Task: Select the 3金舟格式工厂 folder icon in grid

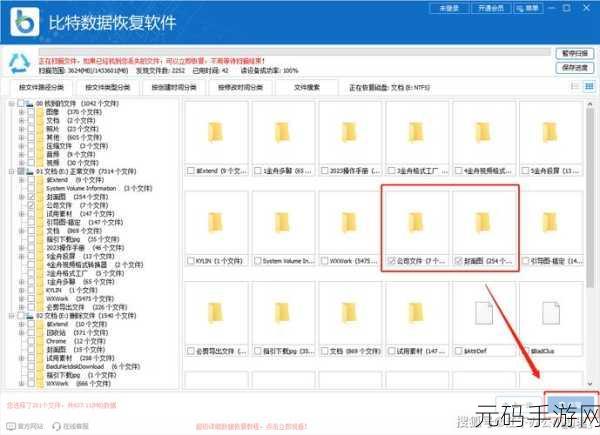Action: point(416,132)
